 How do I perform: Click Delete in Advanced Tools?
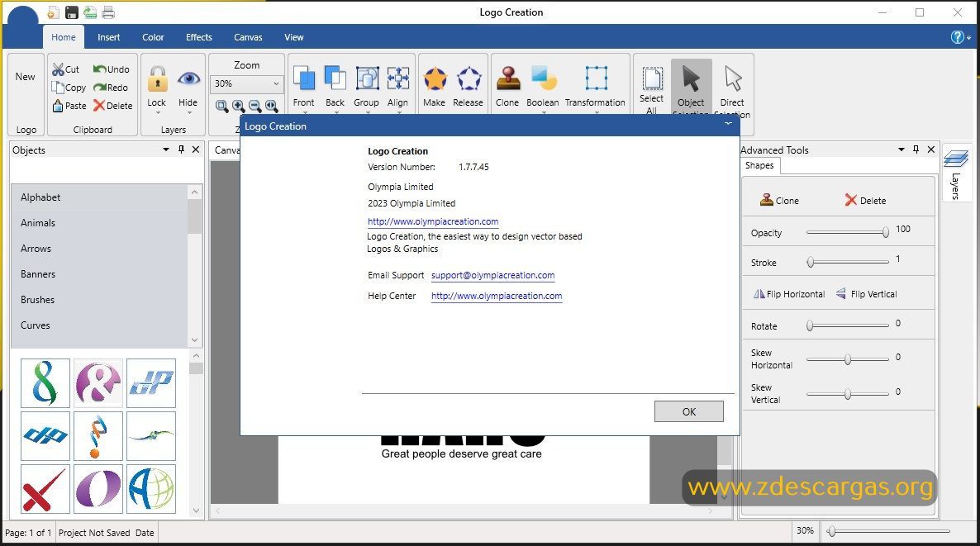pyautogui.click(x=865, y=200)
